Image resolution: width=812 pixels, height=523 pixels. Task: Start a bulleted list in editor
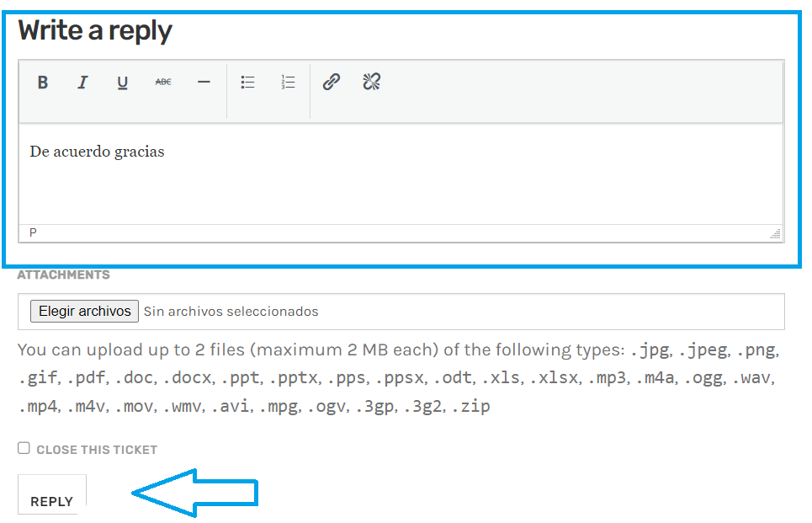[x=247, y=83]
